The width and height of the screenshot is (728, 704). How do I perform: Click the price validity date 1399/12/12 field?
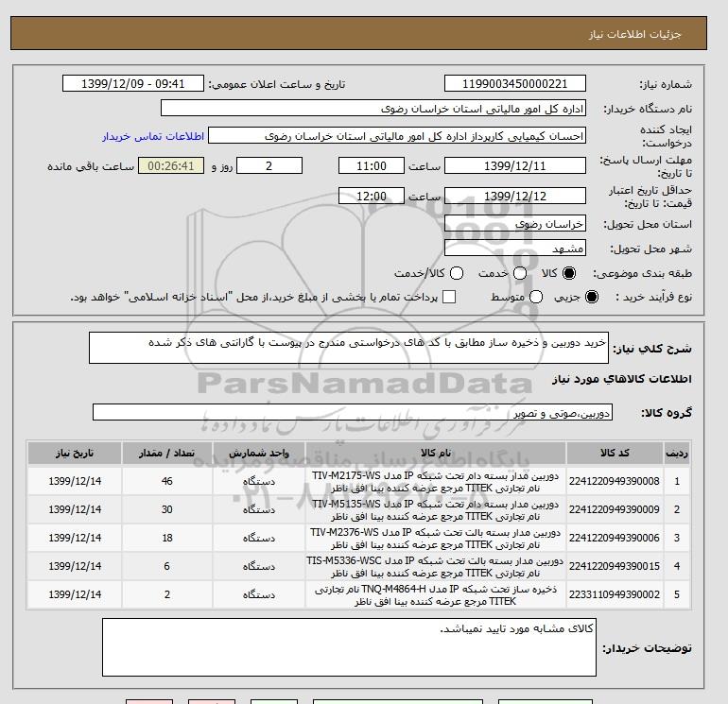tap(515, 196)
